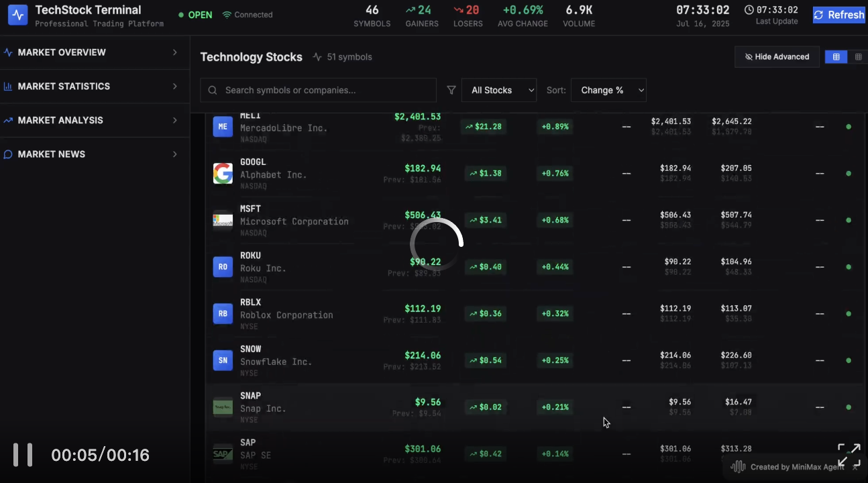Click the ROKU +0.44% percent badge
The width and height of the screenshot is (868, 483).
(555, 266)
